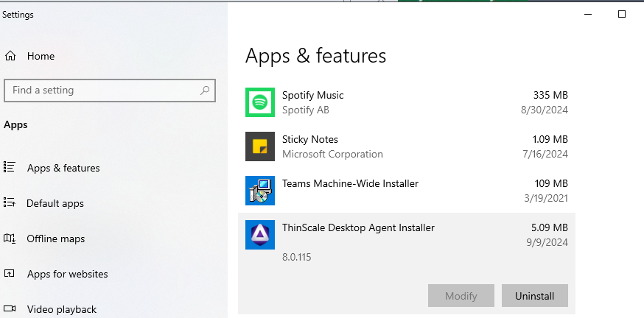644x318 pixels.
Task: Click the 3/19/2021 install date
Action: 546,198
